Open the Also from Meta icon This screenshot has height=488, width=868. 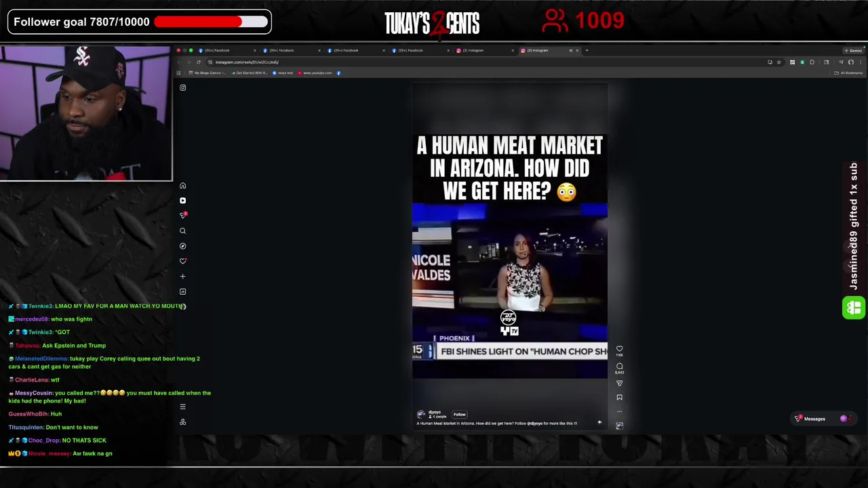(x=182, y=422)
